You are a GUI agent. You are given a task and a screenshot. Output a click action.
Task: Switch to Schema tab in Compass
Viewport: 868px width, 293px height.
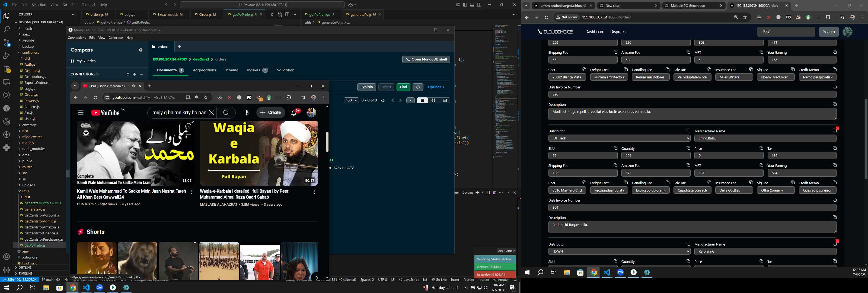tap(231, 70)
